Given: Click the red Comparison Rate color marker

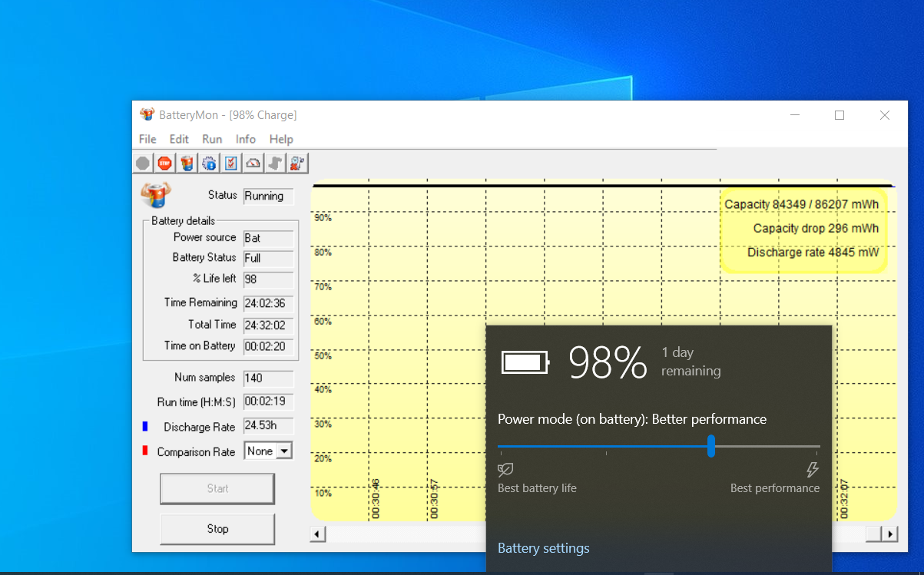Looking at the screenshot, I should pos(144,451).
